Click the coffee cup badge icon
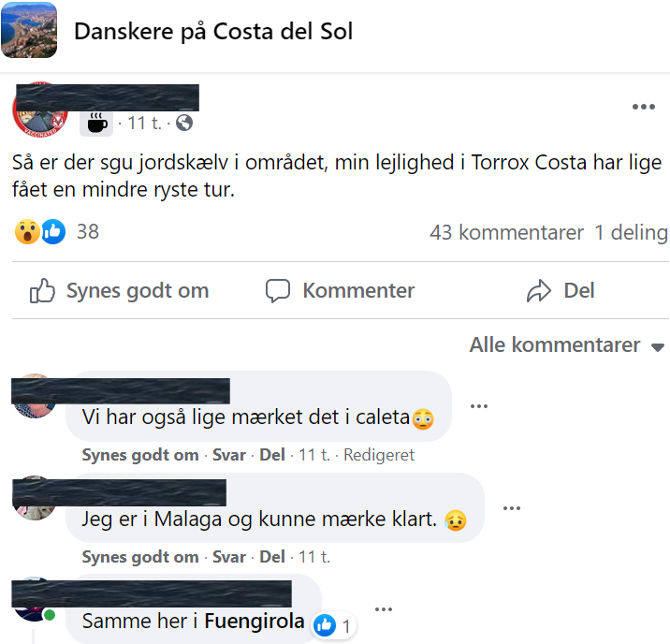Screen dimensions: 670x644 [x=97, y=123]
